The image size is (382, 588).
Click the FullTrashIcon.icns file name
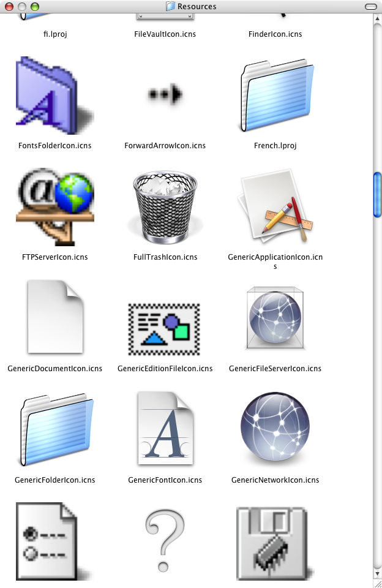click(x=165, y=257)
